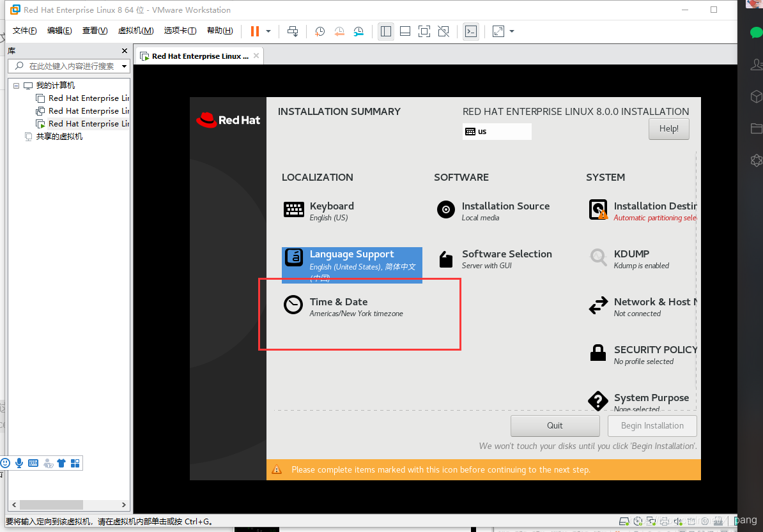Open the 查看(V) menu
Image resolution: width=763 pixels, height=532 pixels.
coord(95,31)
